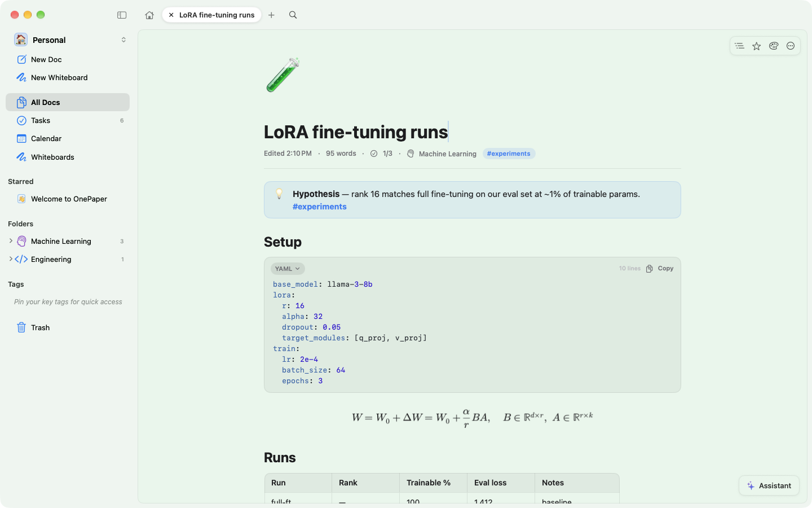812x508 pixels.
Task: Click the LoRA fine-tuning runs tab label
Action: (x=217, y=15)
